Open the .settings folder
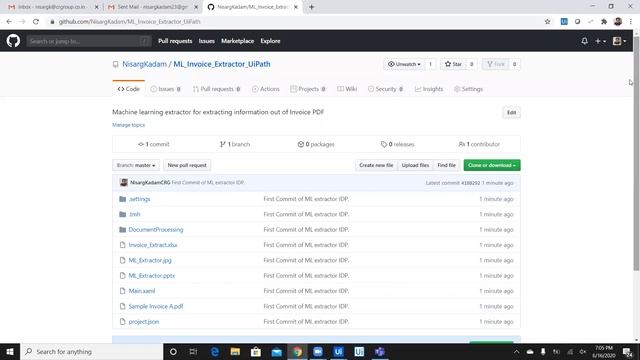Viewport: 640px width, 360px height. [140, 199]
